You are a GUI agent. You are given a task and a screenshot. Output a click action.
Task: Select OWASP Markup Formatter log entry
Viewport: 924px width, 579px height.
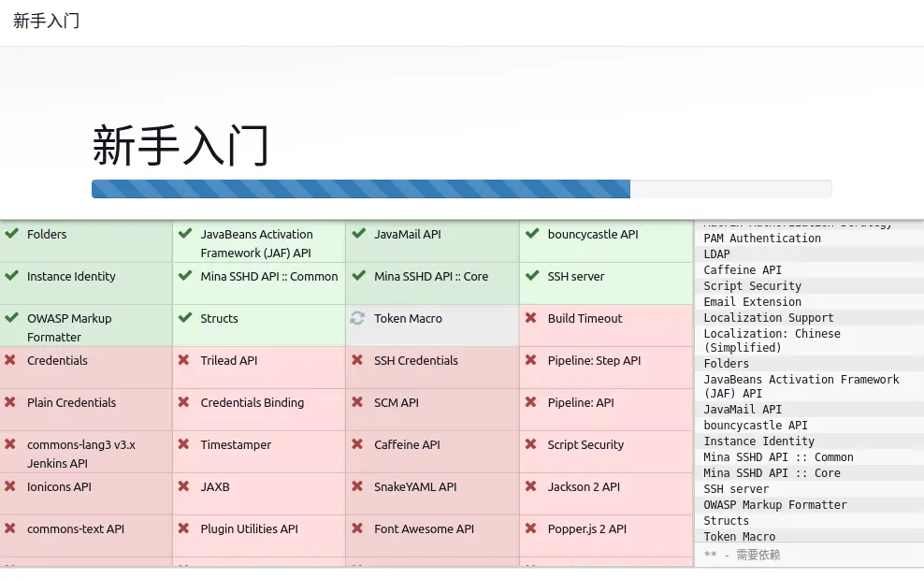point(775,505)
